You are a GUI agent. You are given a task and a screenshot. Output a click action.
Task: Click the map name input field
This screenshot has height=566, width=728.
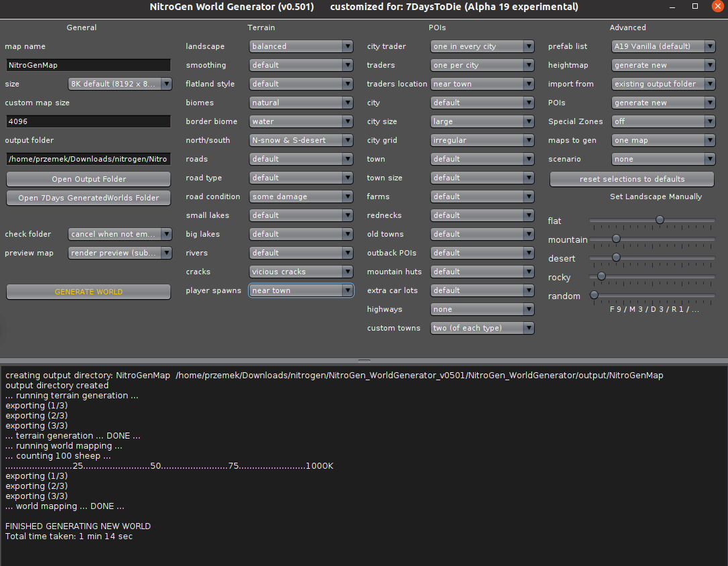[x=88, y=64]
